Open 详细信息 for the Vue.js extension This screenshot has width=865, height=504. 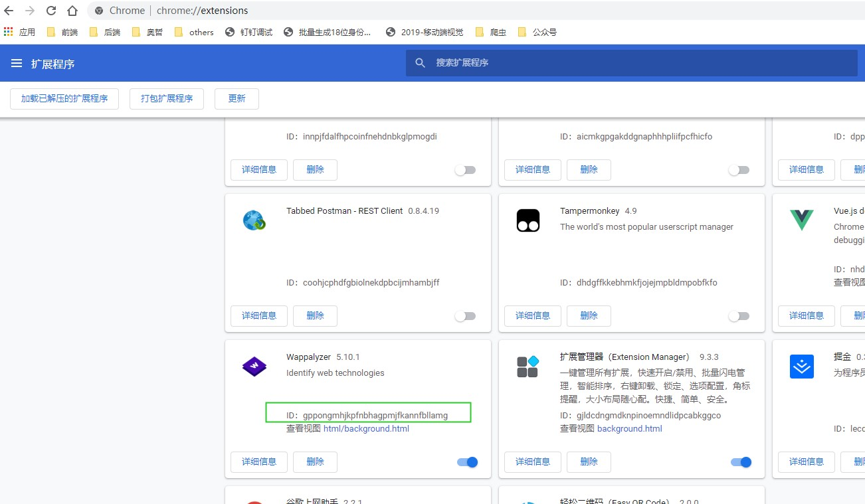(807, 315)
